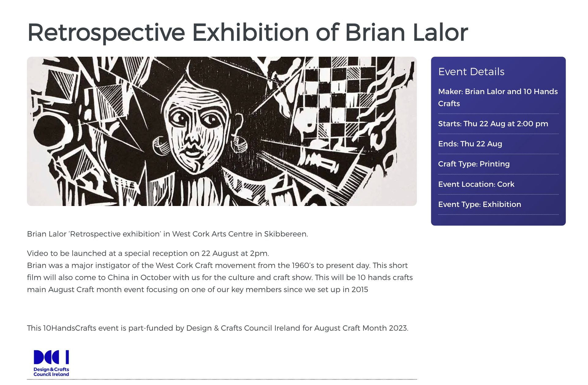
Task: Select the "Craft Type: Printing" entry
Action: pos(474,164)
